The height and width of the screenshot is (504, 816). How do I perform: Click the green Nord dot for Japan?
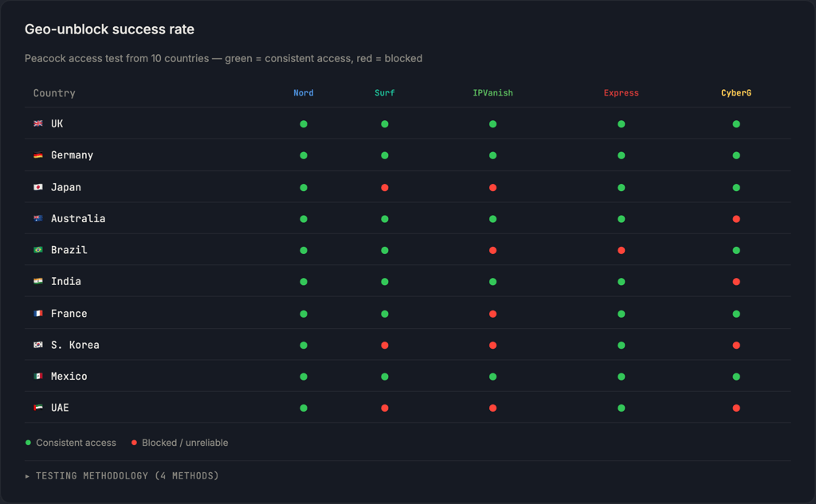304,188
